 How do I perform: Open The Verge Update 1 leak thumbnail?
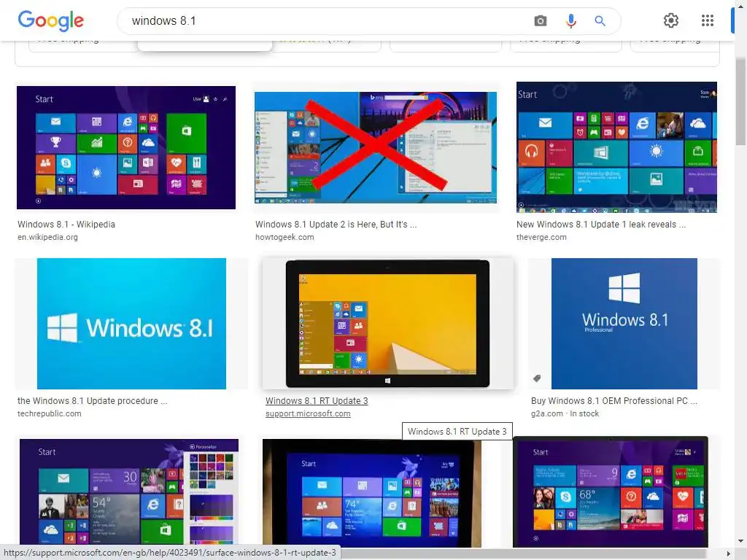coord(616,147)
